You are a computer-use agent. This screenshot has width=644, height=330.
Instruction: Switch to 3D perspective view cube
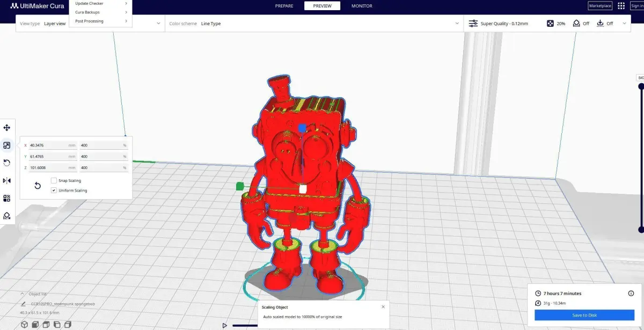[x=24, y=325]
